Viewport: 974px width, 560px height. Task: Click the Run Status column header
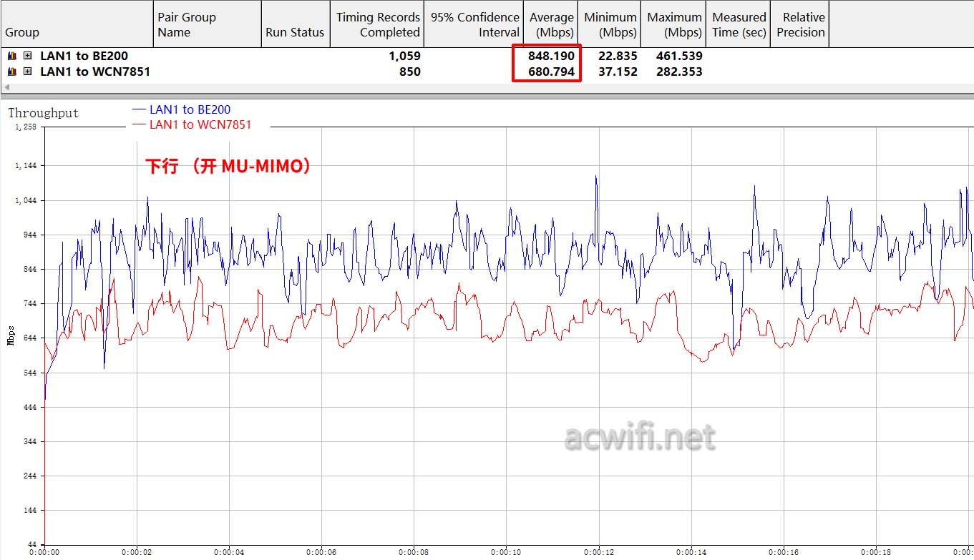pyautogui.click(x=295, y=24)
